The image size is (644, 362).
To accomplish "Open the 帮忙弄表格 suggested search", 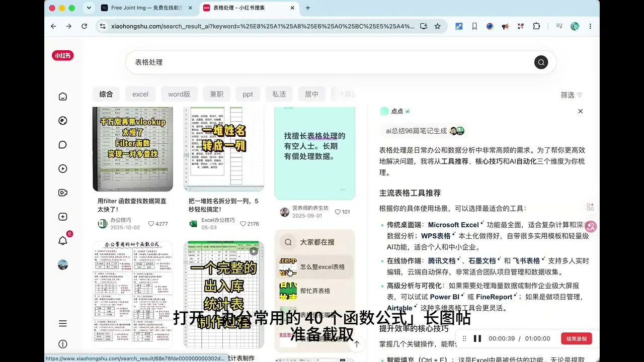I will [316, 291].
